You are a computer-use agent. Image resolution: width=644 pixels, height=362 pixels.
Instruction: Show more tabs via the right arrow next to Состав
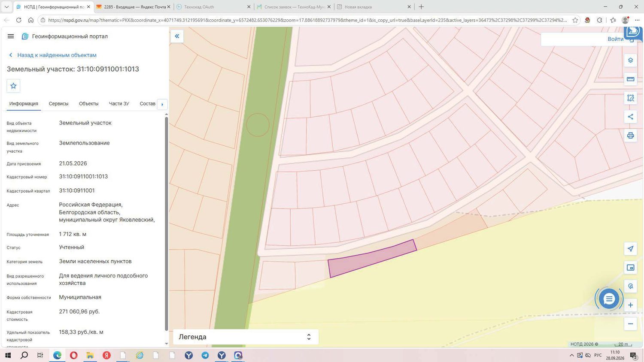162,104
